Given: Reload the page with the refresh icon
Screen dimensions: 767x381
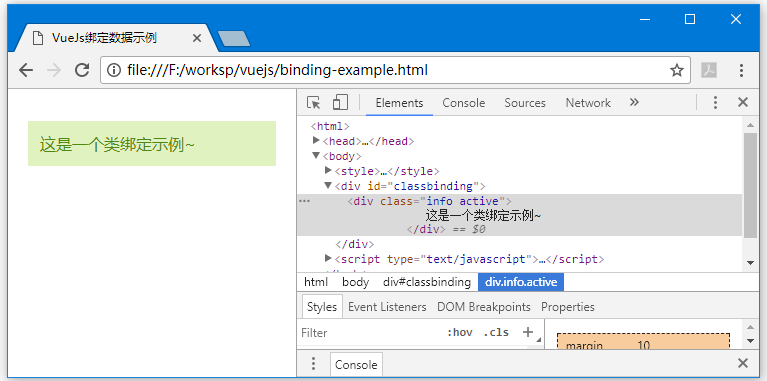Looking at the screenshot, I should [x=82, y=70].
